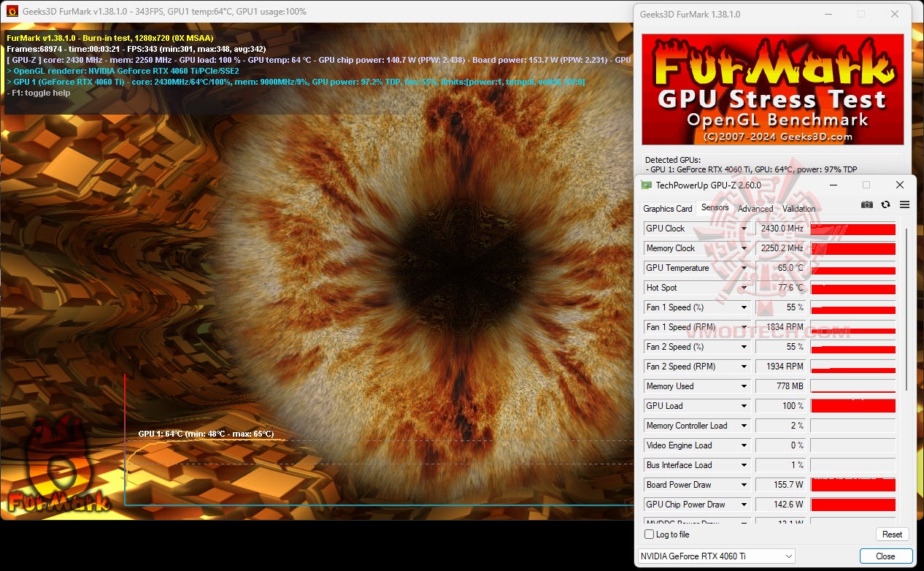Screen dimensions: 924x571
Task: Click the OpenGL renderer text line
Action: tap(123, 71)
